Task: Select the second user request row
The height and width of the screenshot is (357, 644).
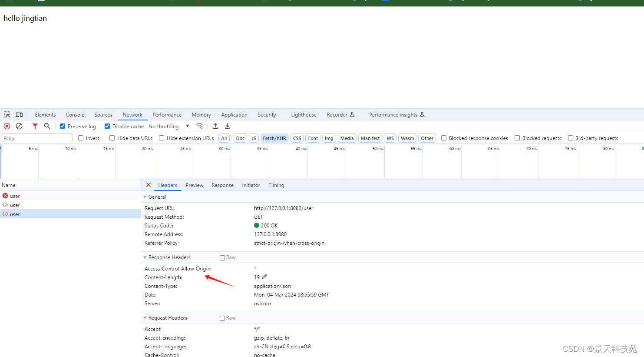Action: [70, 205]
